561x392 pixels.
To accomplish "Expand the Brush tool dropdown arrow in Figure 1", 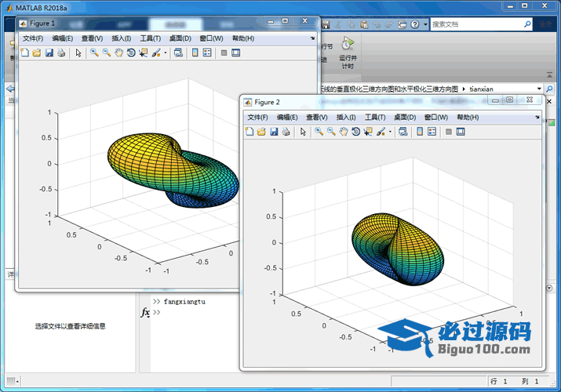I will coord(165,53).
